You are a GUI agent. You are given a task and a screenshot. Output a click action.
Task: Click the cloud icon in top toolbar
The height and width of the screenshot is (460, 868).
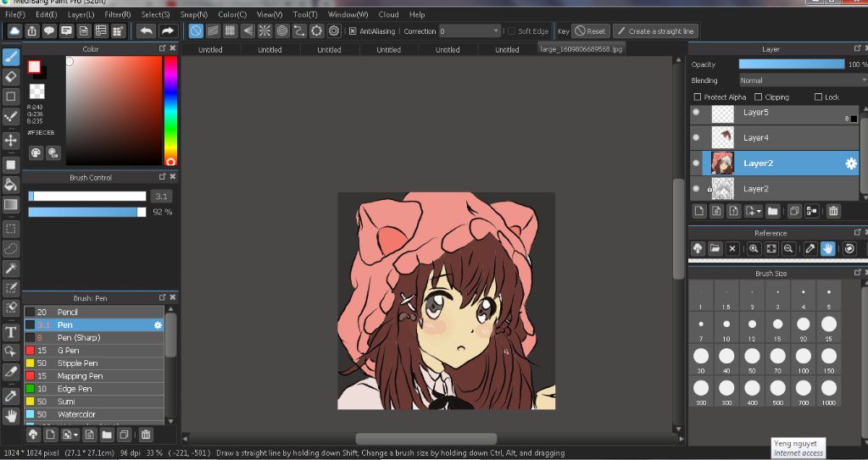pyautogui.click(x=15, y=31)
